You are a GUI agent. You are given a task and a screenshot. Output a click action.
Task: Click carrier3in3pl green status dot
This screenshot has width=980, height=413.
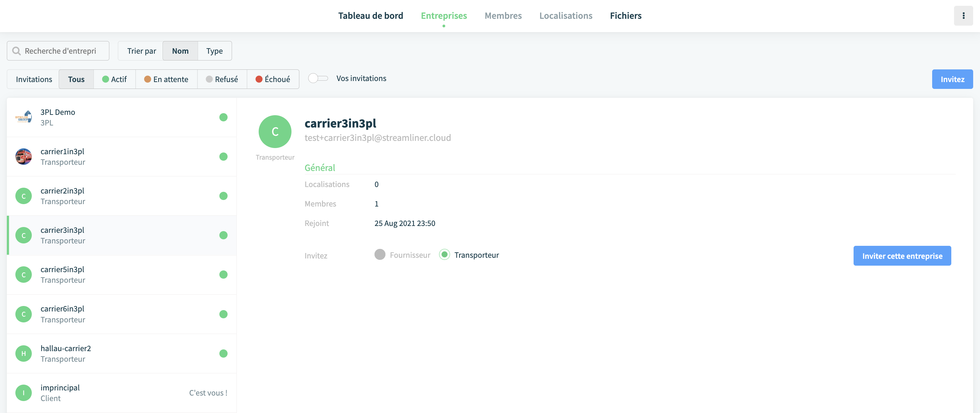pos(223,235)
